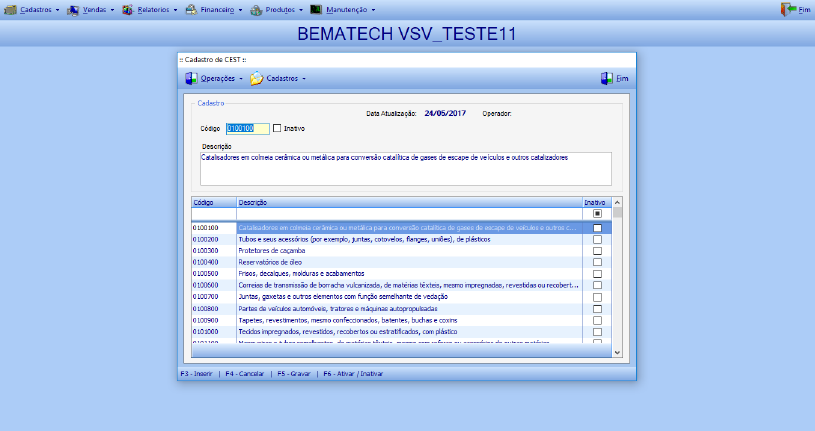815x431 pixels.
Task: Expand the Manutenção dropdown arrow
Action: pos(373,10)
